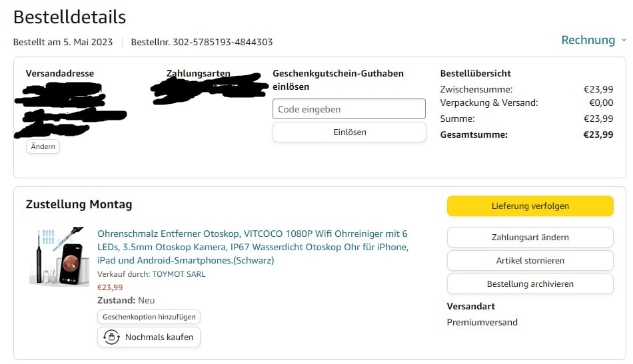Click the buy-again icon in Nochmals kaufen
The image size is (633, 364).
[x=111, y=337]
